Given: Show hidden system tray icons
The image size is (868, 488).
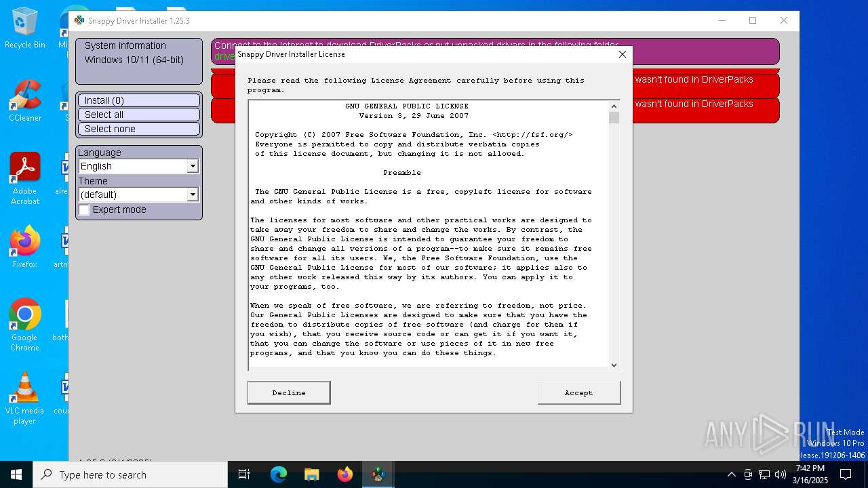Looking at the screenshot, I should pyautogui.click(x=731, y=474).
